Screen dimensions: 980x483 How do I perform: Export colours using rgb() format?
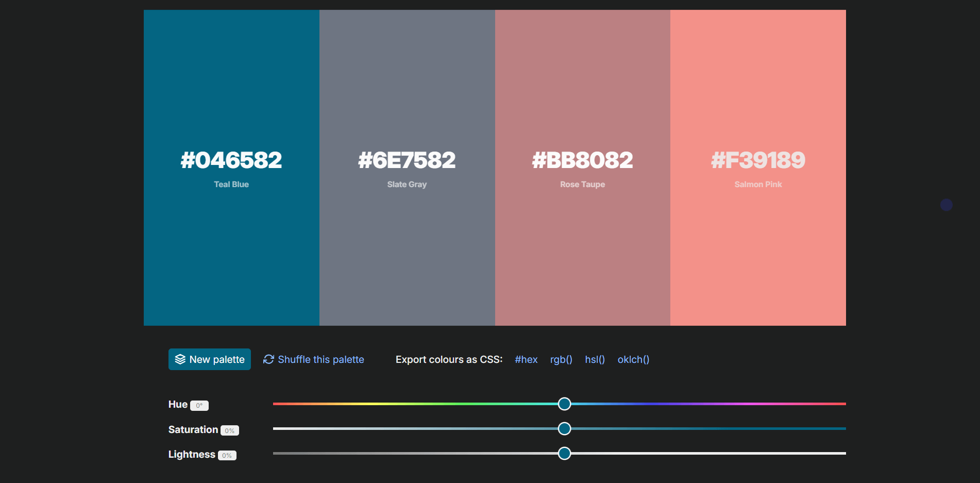[x=561, y=359]
